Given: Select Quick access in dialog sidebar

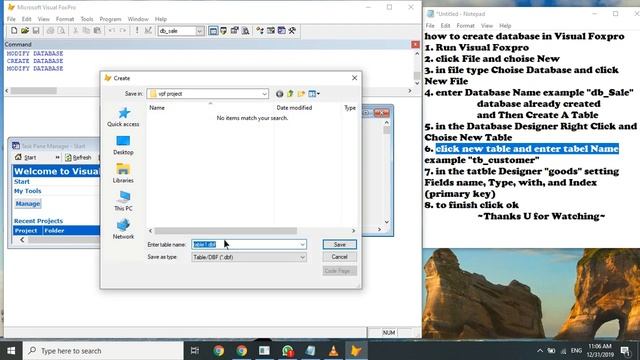Looking at the screenshot, I should [123, 117].
